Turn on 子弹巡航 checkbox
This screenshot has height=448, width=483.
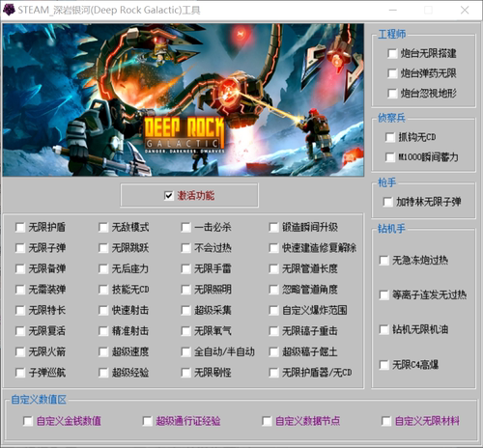[20, 373]
